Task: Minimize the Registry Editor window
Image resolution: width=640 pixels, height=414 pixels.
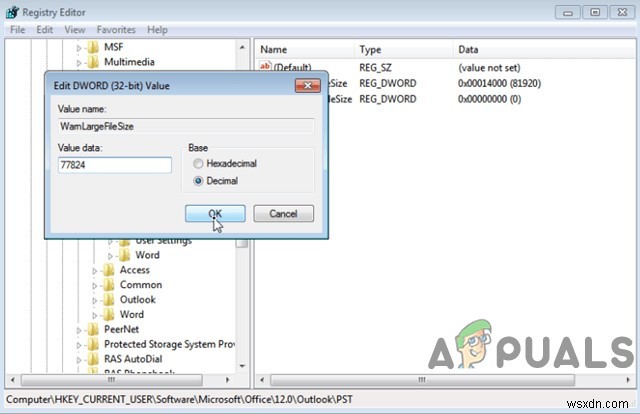Action: [568, 12]
